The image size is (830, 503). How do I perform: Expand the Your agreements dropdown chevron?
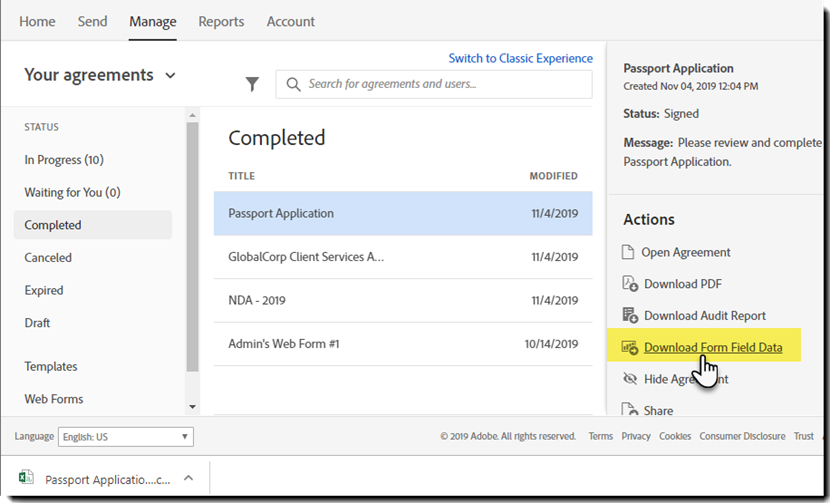(x=170, y=76)
